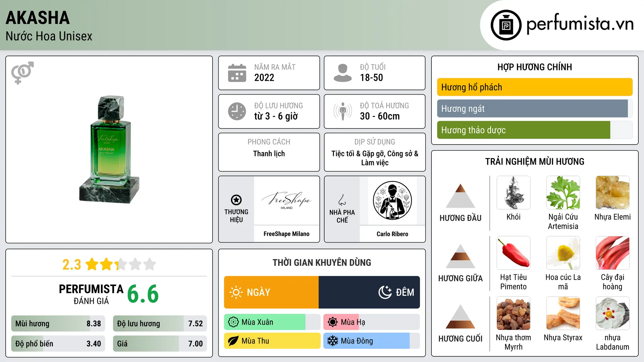Open the Ngải Cứu Artemisia note image
The image size is (644, 362).
pos(563,193)
